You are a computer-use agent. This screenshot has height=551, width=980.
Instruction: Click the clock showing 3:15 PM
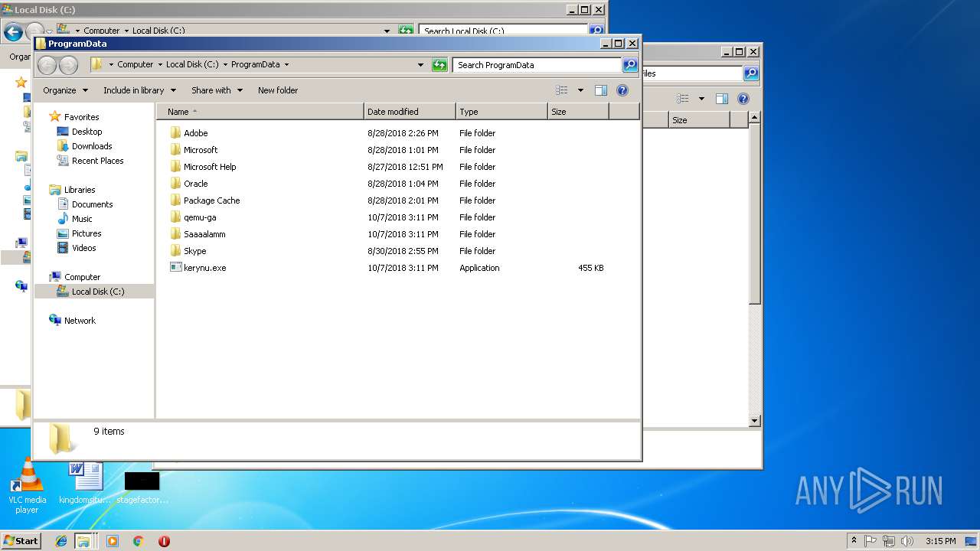940,541
